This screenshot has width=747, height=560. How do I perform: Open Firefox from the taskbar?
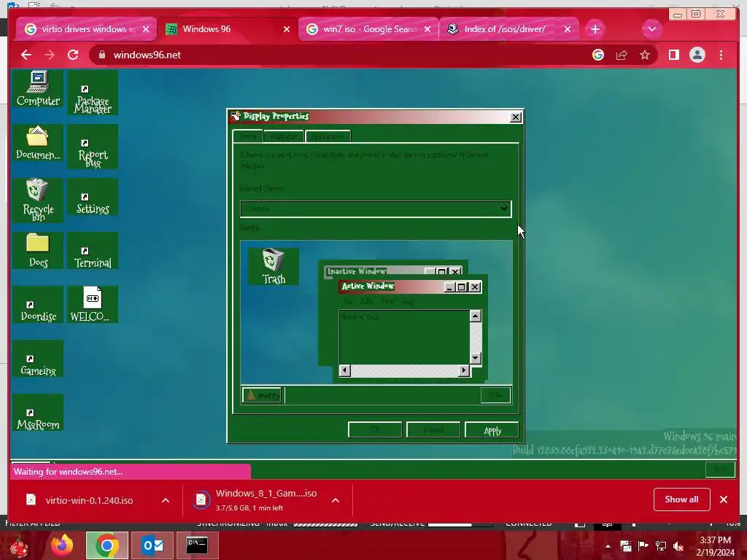point(62,545)
